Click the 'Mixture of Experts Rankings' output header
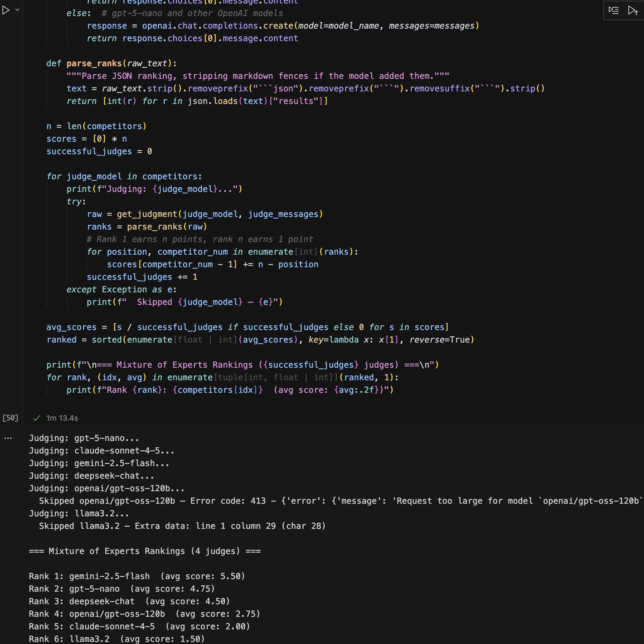 (x=145, y=551)
